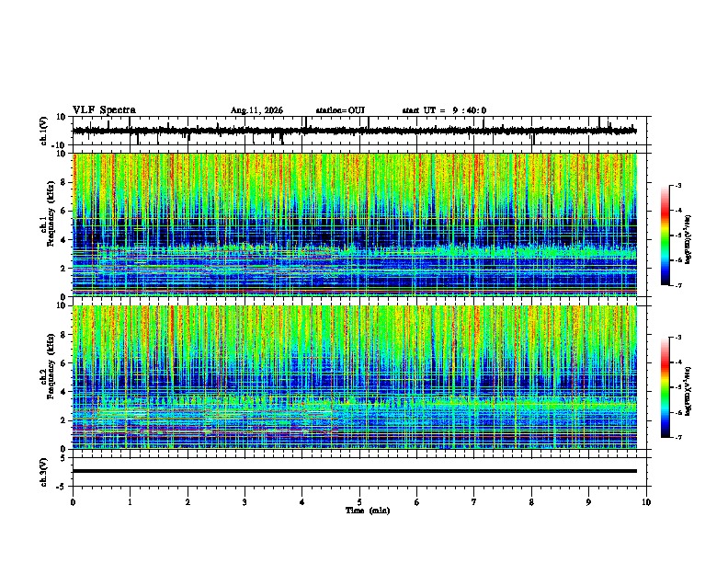Click time axis tick label "7"
Screen dimensions: 728x563
pyautogui.click(x=474, y=502)
